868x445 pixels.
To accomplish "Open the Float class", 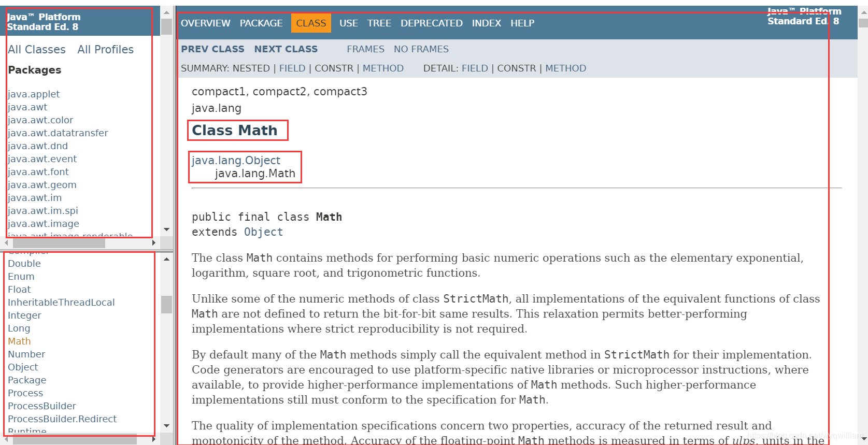I will click(x=19, y=290).
